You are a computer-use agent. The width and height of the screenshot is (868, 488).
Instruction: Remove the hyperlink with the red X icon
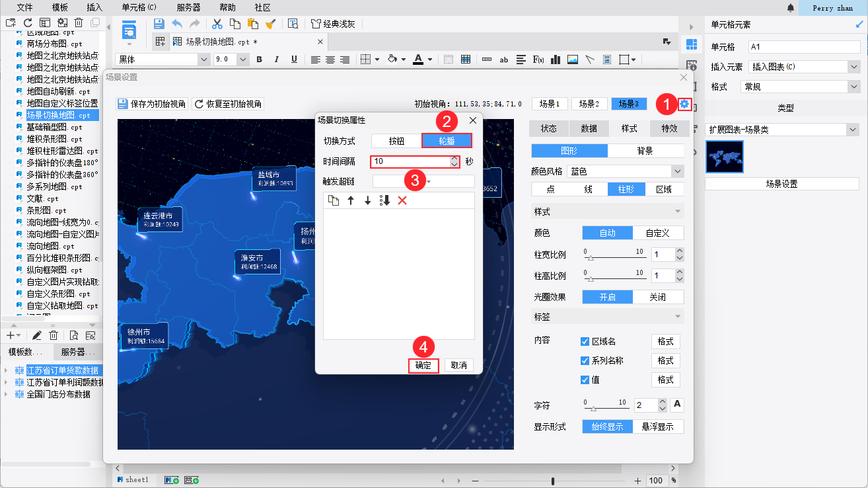[402, 200]
